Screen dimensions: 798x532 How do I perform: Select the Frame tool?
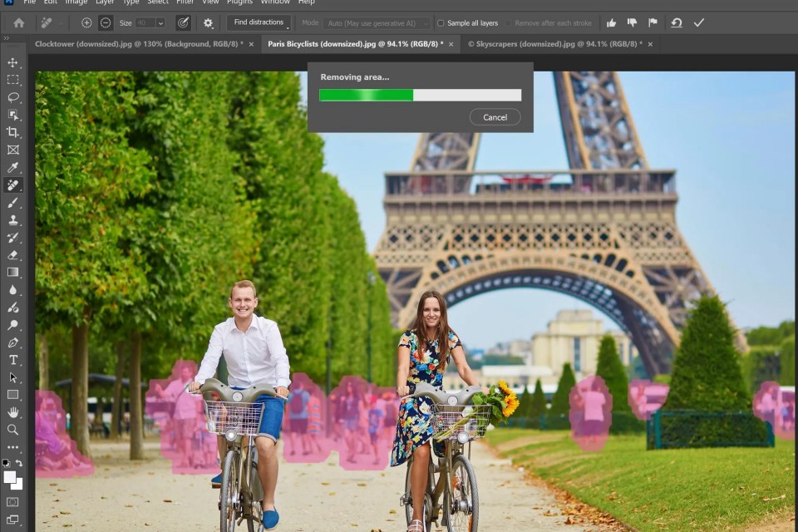pyautogui.click(x=13, y=150)
